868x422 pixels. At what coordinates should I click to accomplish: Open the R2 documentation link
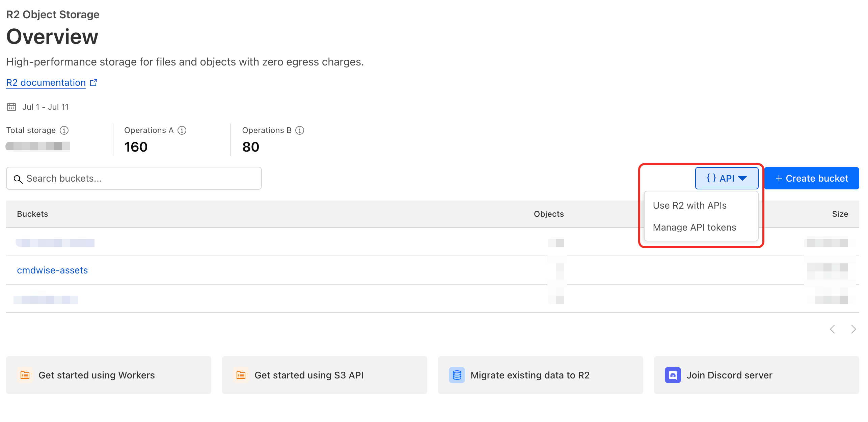pos(46,83)
